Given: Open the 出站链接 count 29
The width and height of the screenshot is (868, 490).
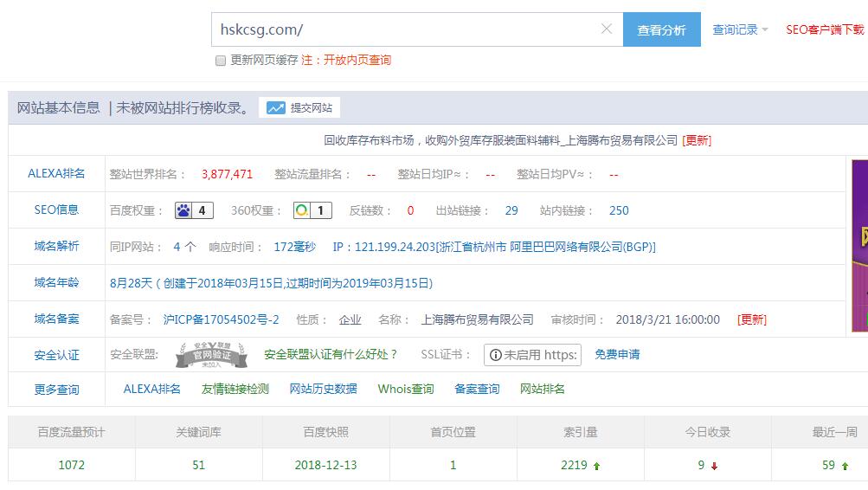Looking at the screenshot, I should pos(511,210).
